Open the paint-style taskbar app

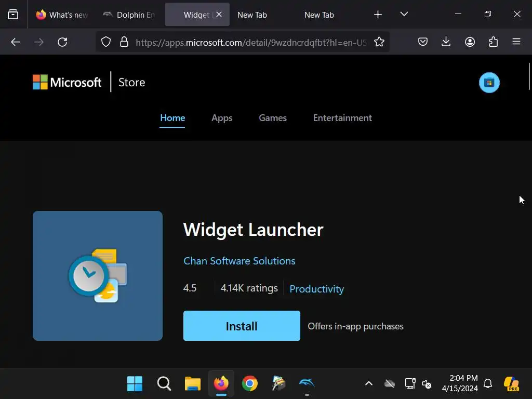[x=278, y=384]
